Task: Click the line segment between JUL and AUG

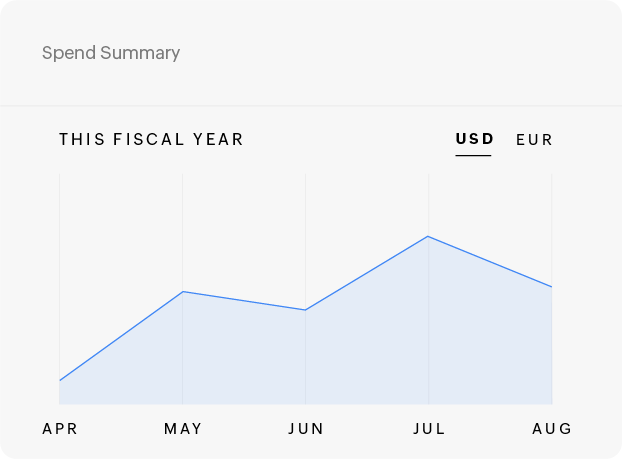Action: [490, 261]
